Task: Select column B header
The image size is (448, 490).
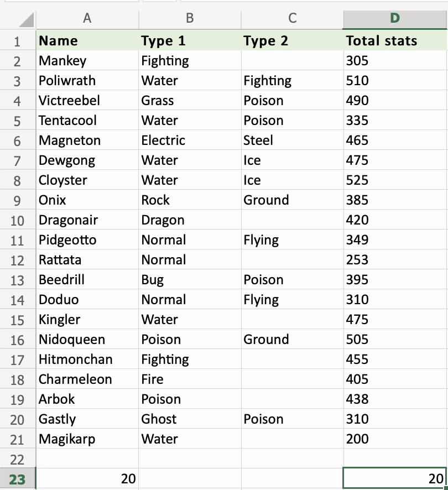Action: 190,18
